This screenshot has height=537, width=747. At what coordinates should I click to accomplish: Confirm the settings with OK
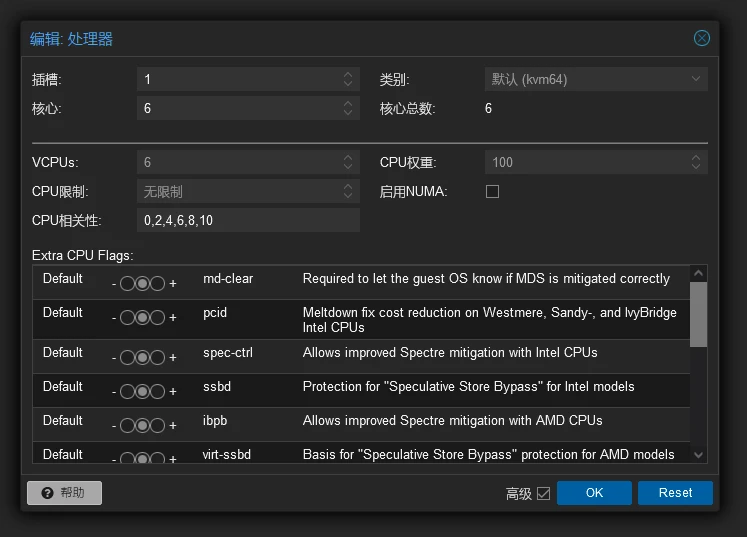(594, 493)
